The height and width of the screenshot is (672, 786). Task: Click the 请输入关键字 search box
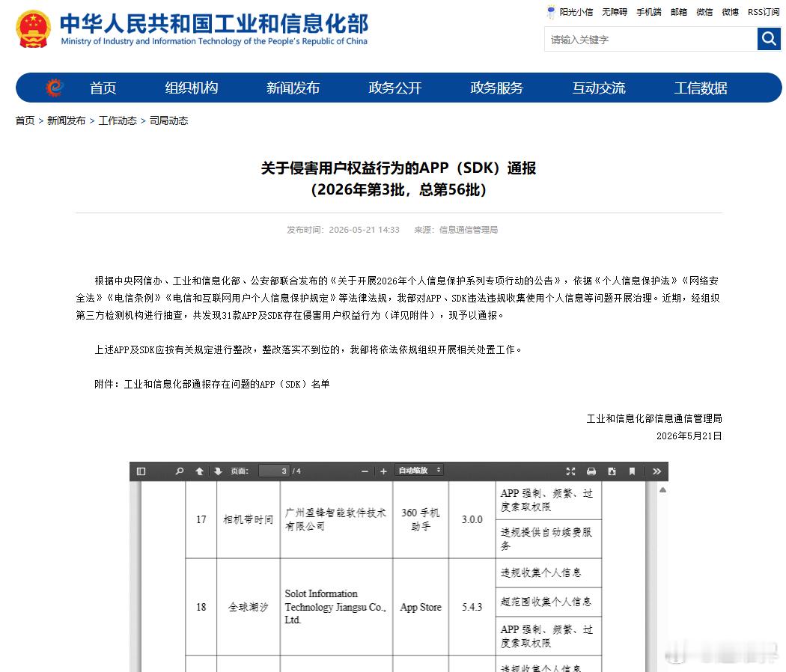coord(651,39)
